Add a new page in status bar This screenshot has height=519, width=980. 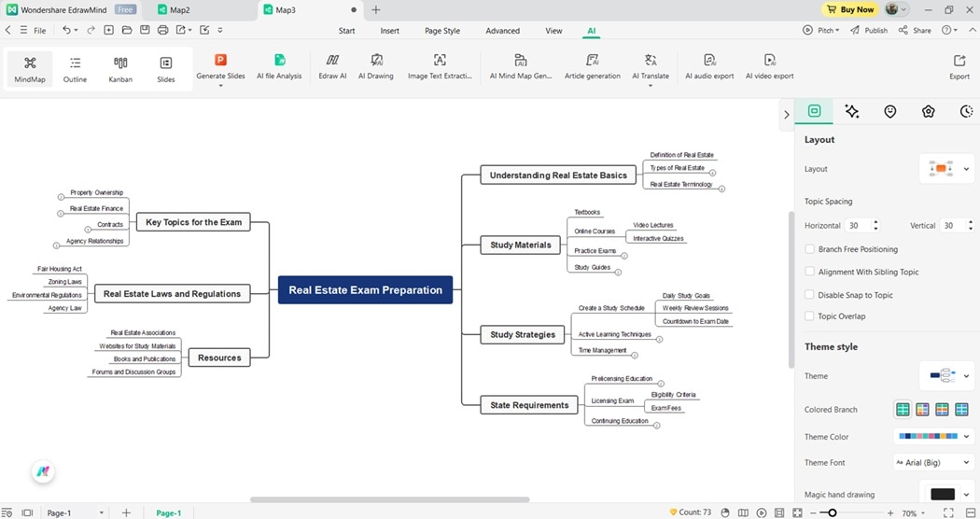[126, 512]
